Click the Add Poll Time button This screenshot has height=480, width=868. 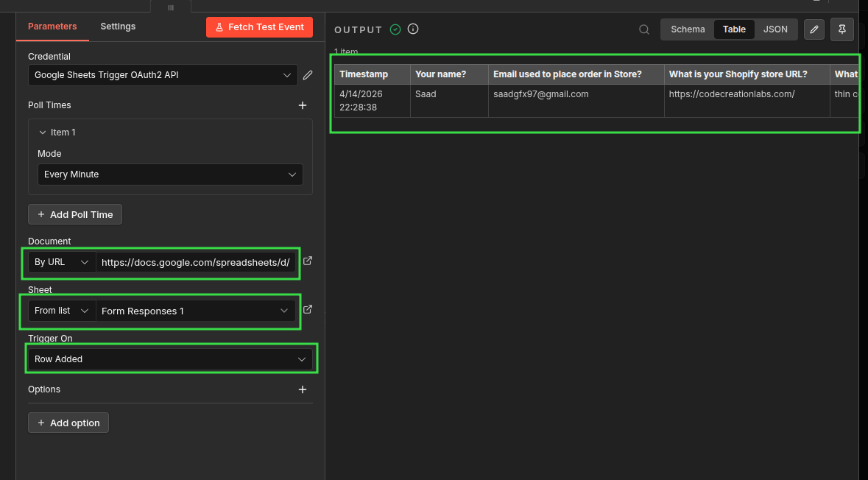click(x=75, y=214)
